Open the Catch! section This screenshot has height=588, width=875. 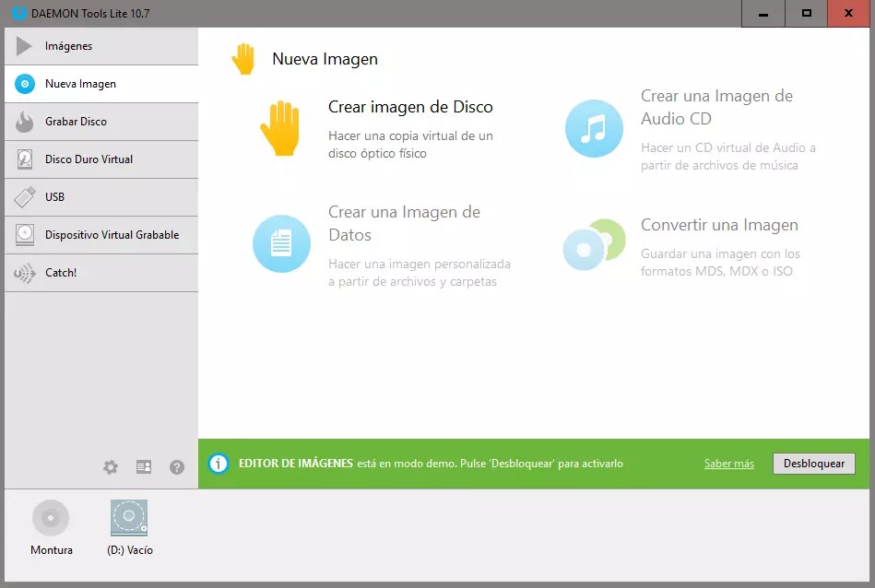click(101, 273)
